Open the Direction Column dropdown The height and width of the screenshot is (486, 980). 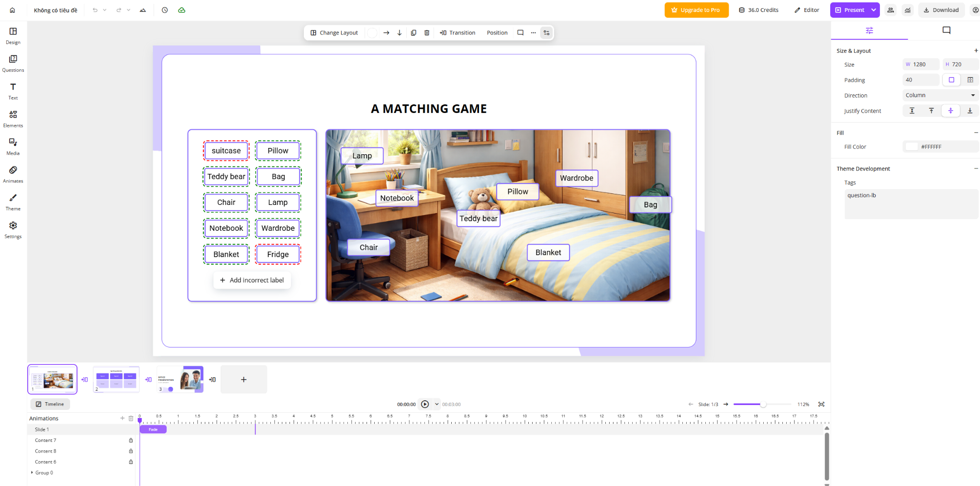pyautogui.click(x=940, y=95)
